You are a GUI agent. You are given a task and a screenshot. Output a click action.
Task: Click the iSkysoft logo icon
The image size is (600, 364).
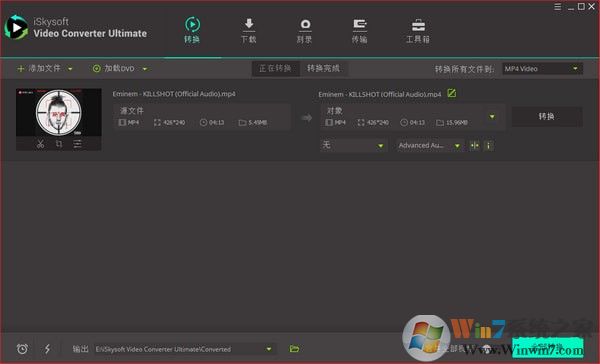(x=16, y=27)
